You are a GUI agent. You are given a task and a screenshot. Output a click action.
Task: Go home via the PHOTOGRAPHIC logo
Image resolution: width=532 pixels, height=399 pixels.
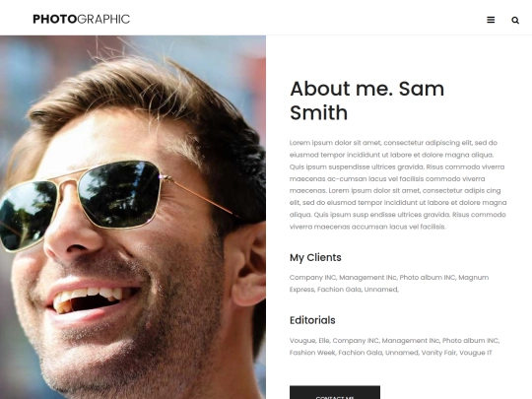81,19
